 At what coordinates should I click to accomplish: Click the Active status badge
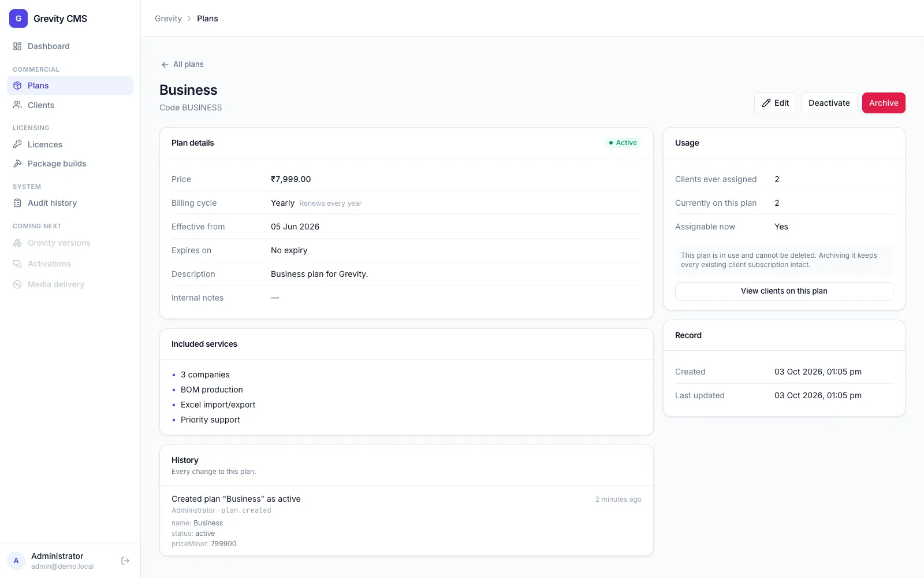click(x=623, y=143)
